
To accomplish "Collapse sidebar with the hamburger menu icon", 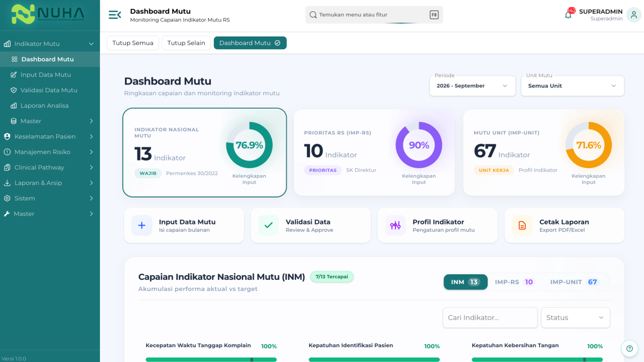I will (115, 15).
